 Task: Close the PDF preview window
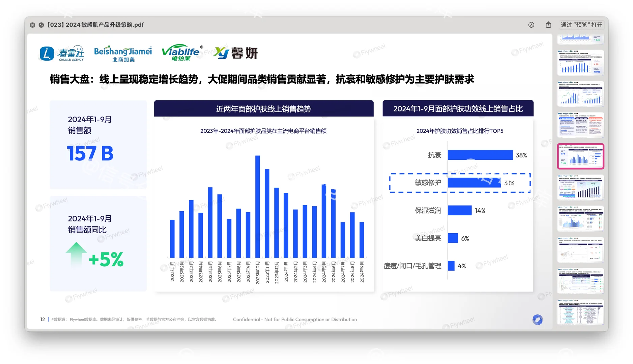click(32, 25)
